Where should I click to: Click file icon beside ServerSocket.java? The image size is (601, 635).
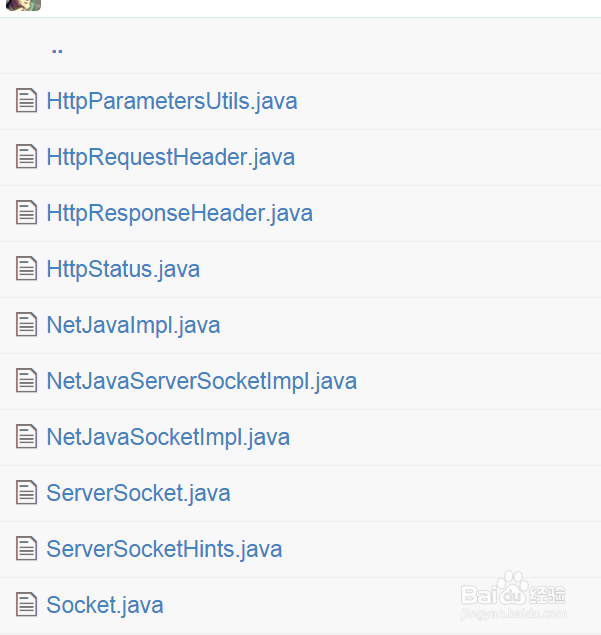coord(26,493)
